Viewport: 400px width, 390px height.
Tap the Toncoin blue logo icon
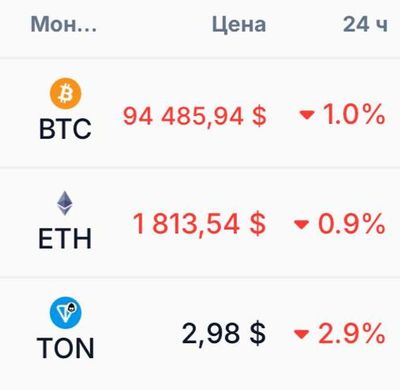66,313
